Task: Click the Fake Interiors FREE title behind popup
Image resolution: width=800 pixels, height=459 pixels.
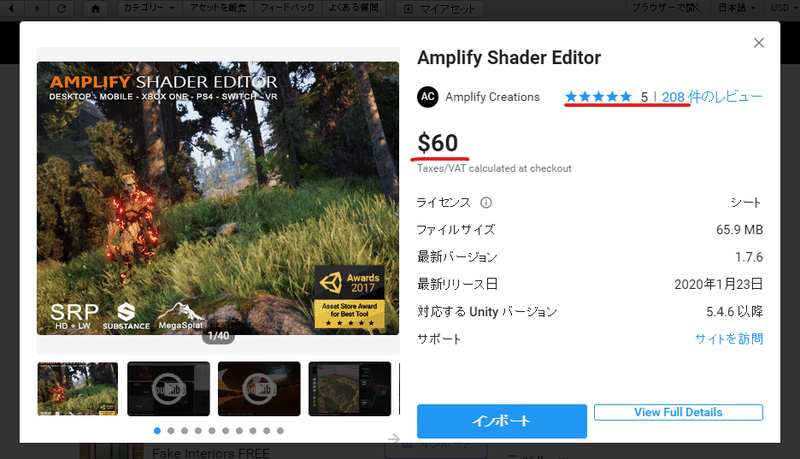Action: (211, 453)
